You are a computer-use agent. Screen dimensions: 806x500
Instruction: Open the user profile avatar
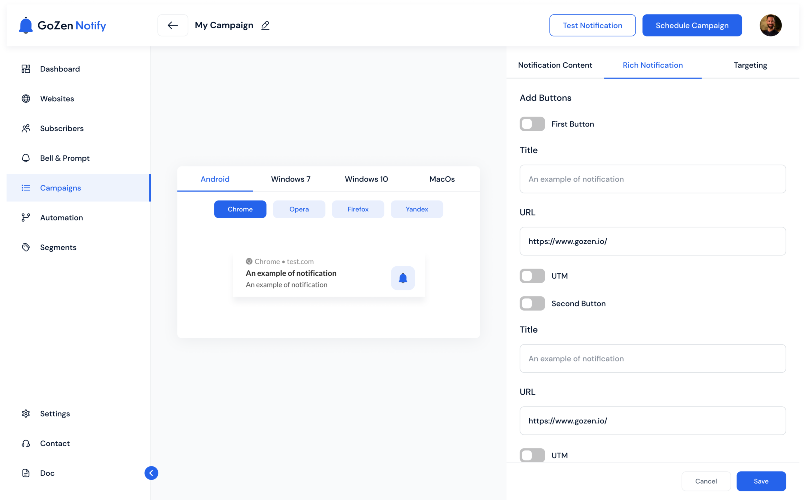771,25
